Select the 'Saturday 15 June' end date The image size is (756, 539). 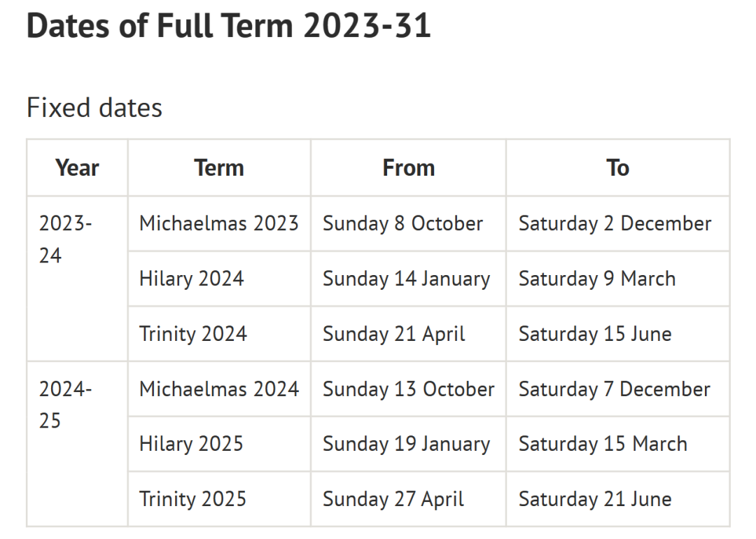click(595, 334)
